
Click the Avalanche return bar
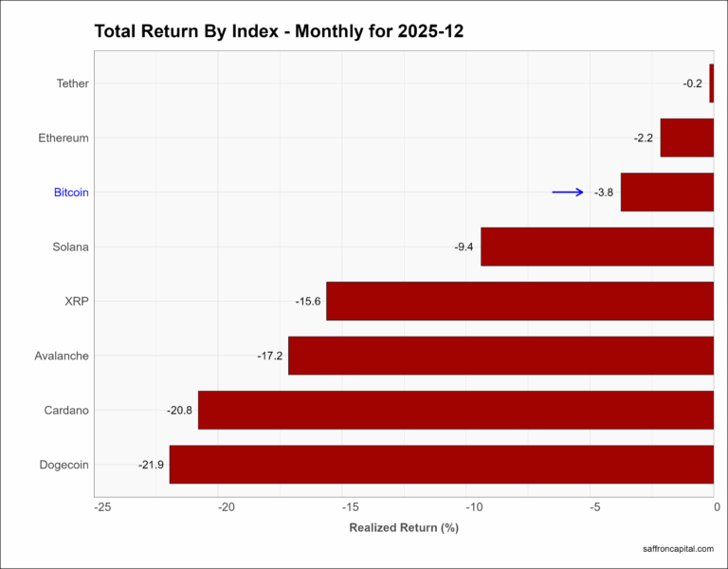tap(500, 356)
